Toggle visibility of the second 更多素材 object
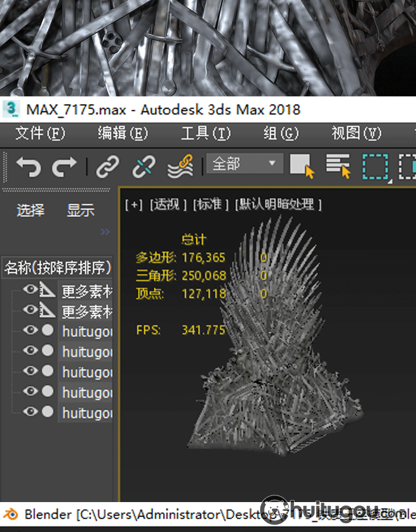Viewport: 416px width, 532px height. (31, 310)
